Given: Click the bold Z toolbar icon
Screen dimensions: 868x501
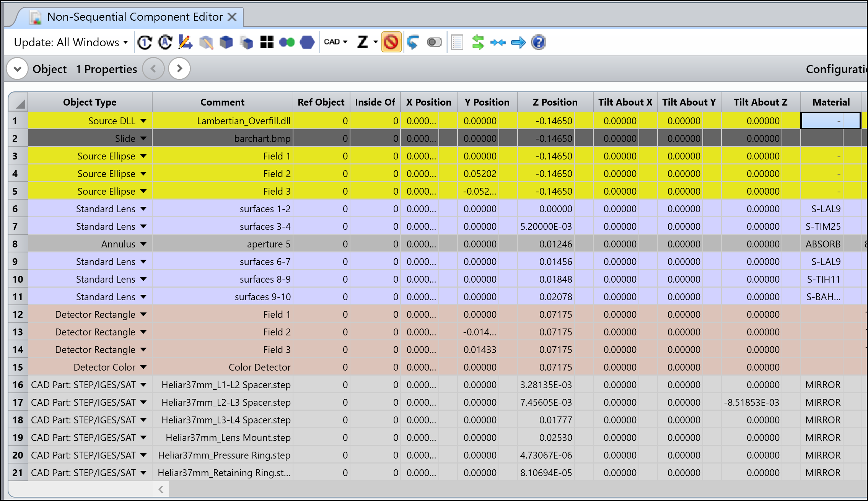Looking at the screenshot, I should [x=362, y=42].
